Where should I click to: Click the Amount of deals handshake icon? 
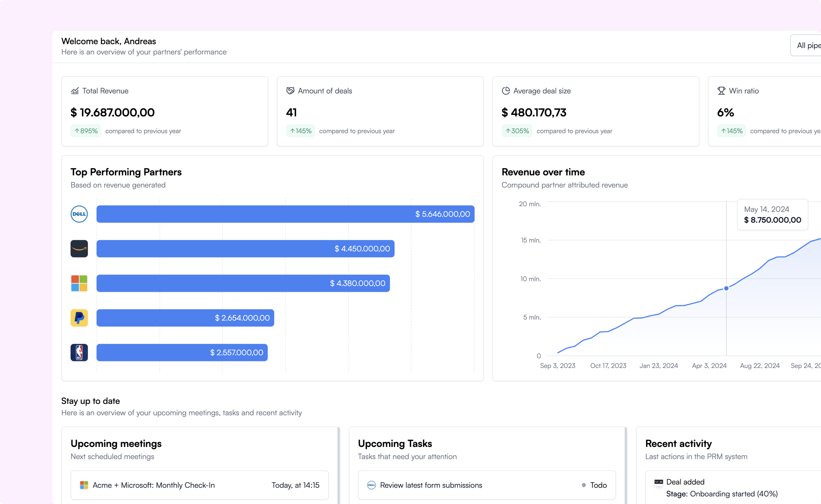(x=290, y=91)
